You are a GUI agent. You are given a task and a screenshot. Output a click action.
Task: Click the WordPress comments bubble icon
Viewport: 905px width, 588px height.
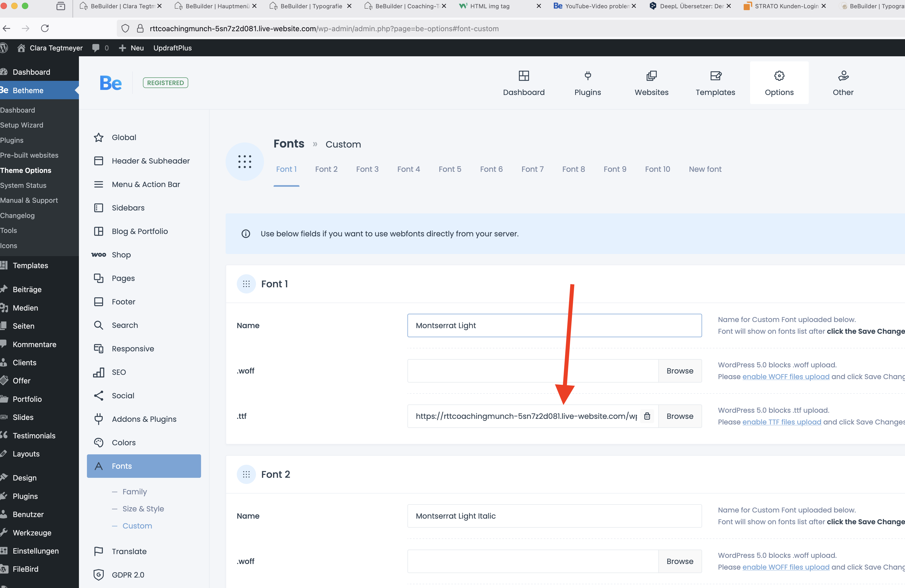click(x=96, y=48)
